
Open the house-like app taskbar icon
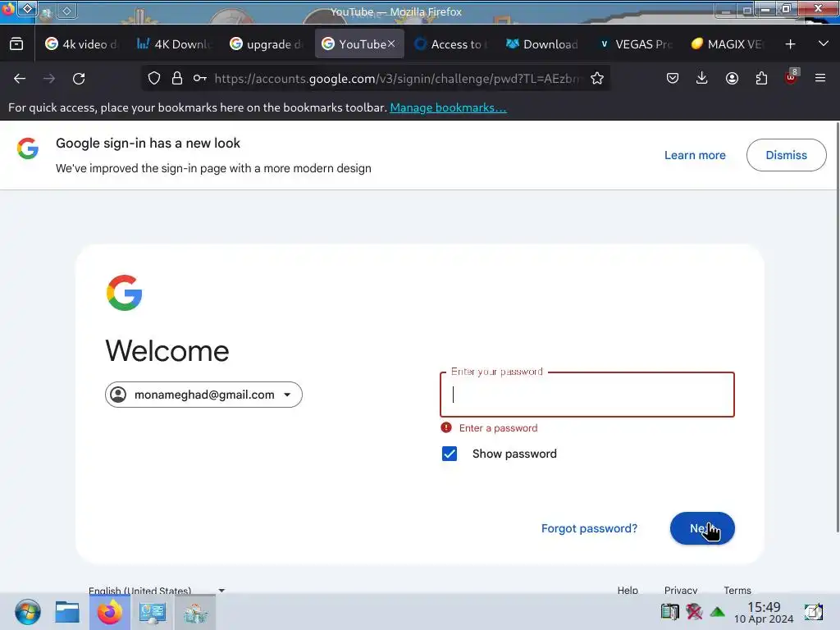tap(195, 612)
